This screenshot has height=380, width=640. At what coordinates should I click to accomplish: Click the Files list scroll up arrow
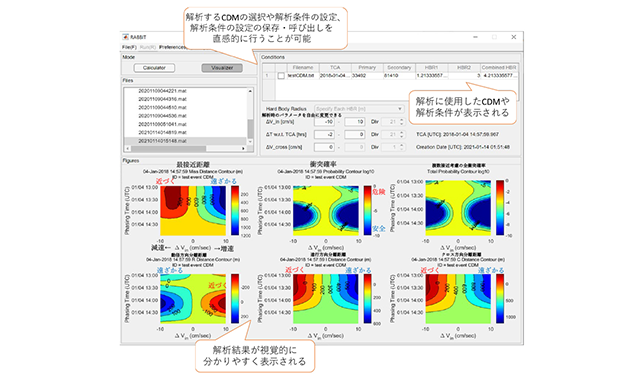[x=250, y=91]
